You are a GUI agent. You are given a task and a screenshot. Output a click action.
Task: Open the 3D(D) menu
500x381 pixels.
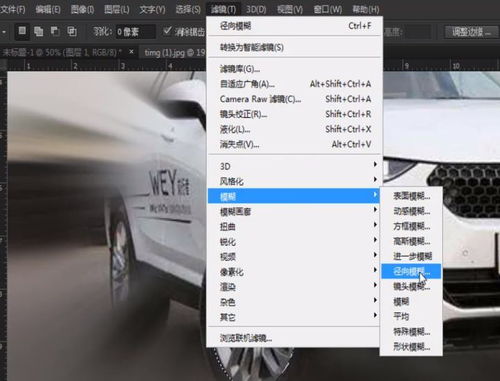(x=256, y=9)
